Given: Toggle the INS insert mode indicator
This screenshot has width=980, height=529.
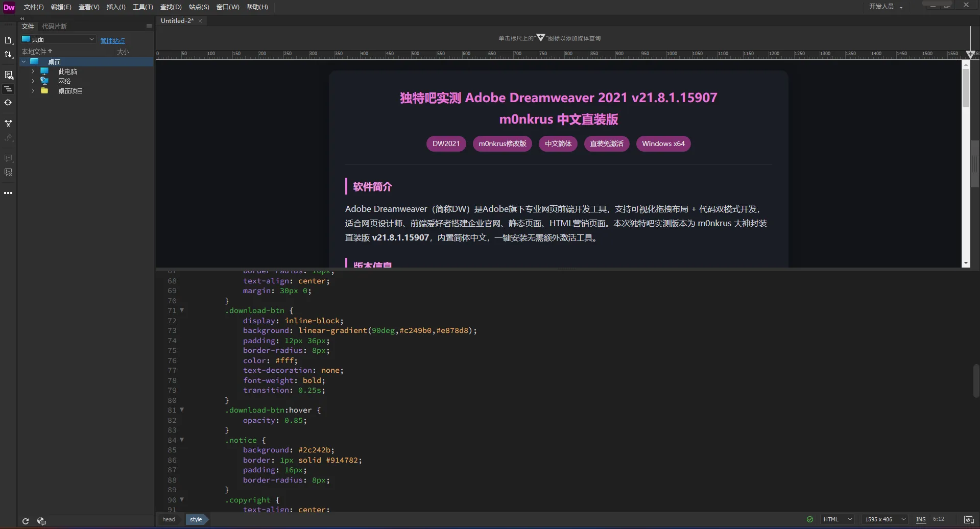Looking at the screenshot, I should point(921,519).
